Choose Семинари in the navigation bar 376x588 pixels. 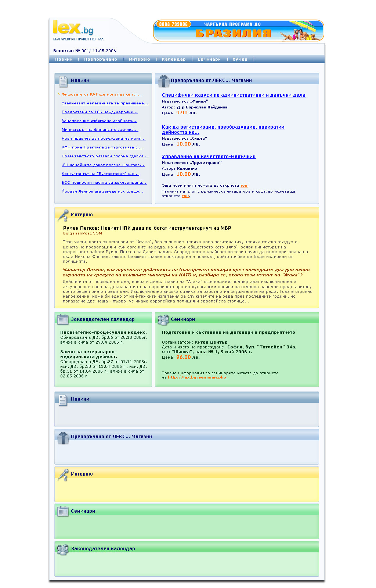tap(209, 59)
